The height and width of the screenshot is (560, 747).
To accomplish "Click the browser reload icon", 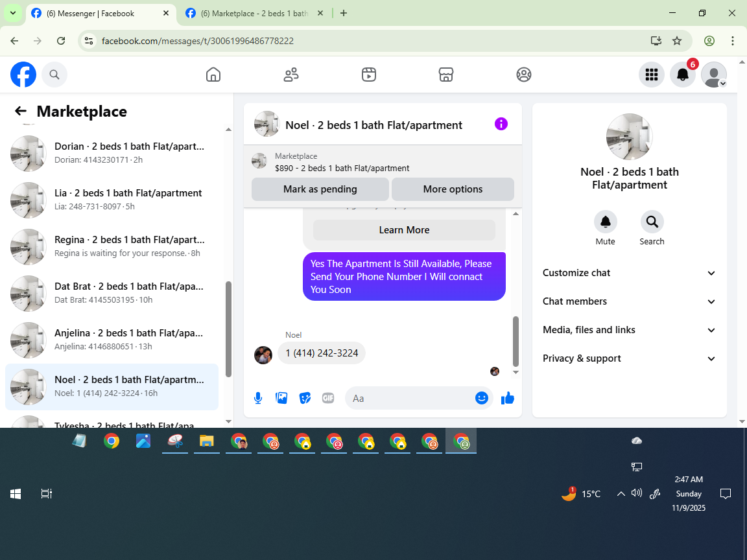I will point(61,41).
